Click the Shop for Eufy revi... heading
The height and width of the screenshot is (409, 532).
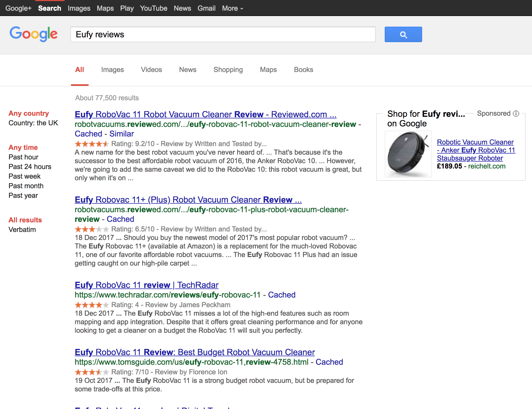pyautogui.click(x=426, y=119)
